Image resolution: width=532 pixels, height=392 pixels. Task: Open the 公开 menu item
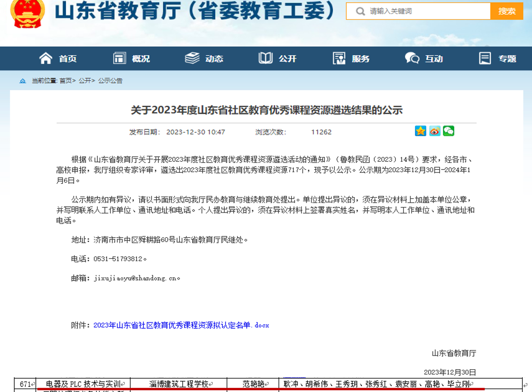[x=288, y=59]
